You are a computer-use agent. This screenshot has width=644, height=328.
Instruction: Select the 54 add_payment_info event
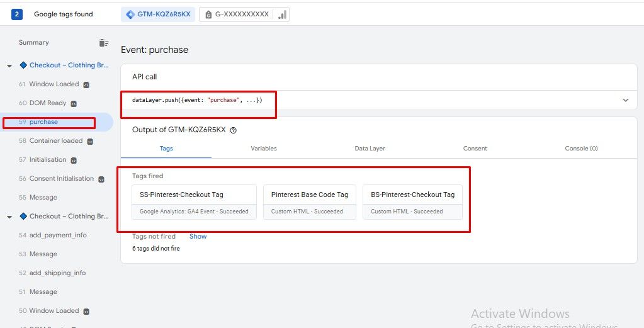(57, 235)
